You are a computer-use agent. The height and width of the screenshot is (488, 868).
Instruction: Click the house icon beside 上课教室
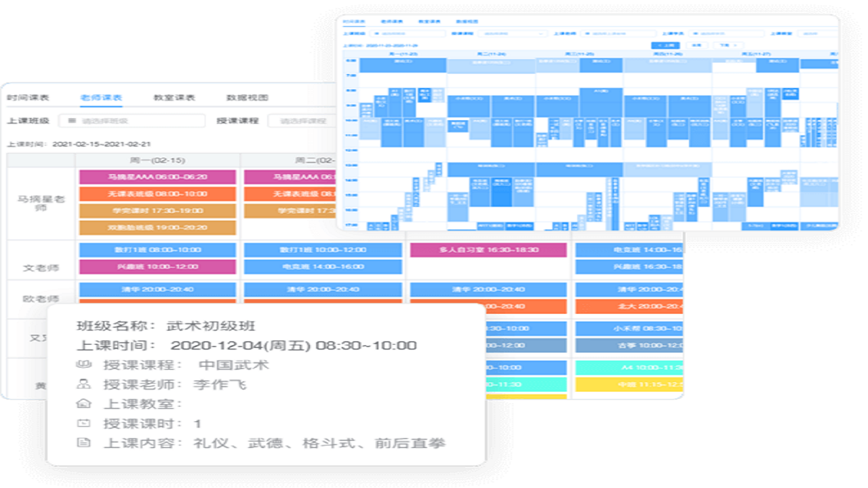(83, 403)
